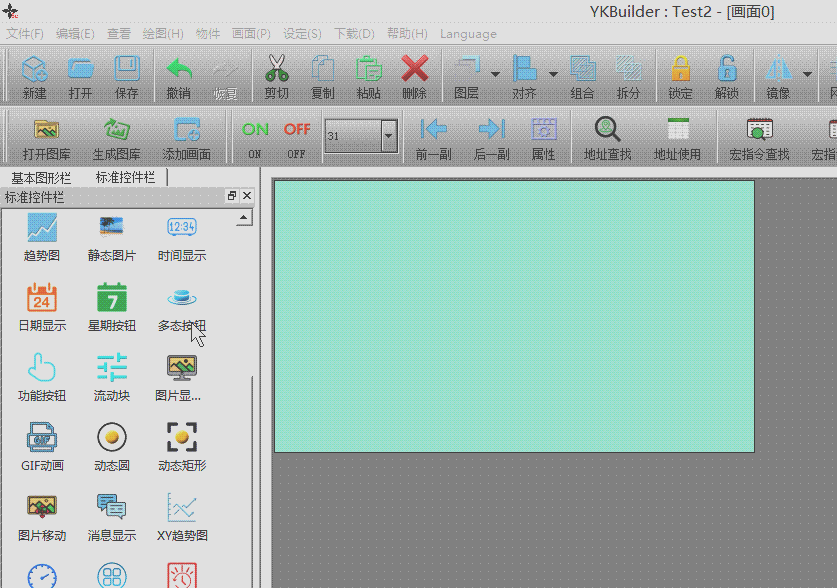The height and width of the screenshot is (588, 837).
Task: Click the mint green canvas area
Action: point(513,316)
